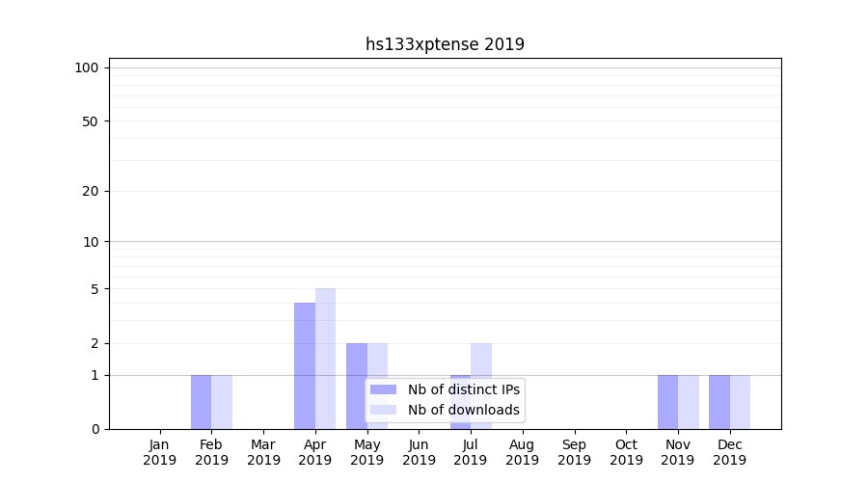Click the Nb of distinct IPs legend swatch
Viewport: 868px width, 482px height.
[x=383, y=389]
